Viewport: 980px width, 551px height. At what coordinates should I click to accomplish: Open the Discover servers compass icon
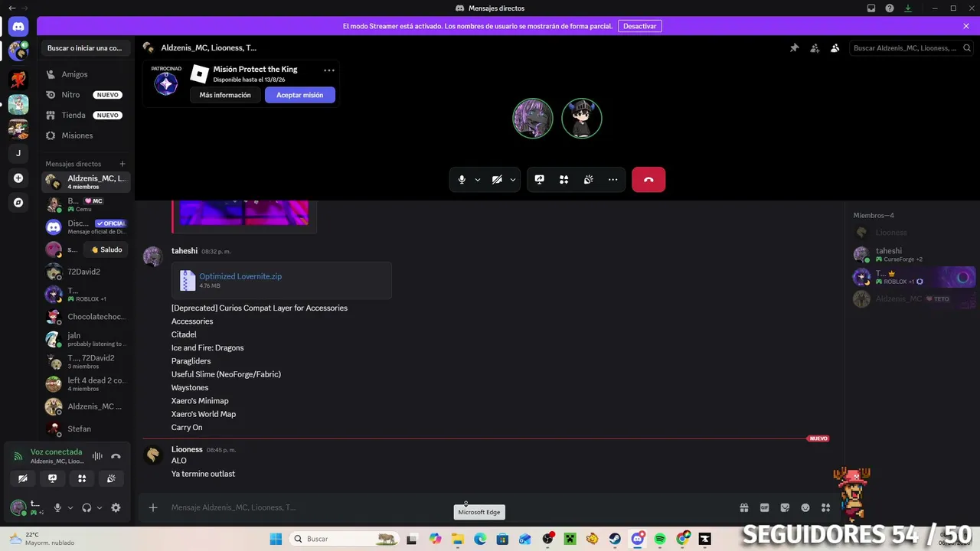tap(18, 203)
